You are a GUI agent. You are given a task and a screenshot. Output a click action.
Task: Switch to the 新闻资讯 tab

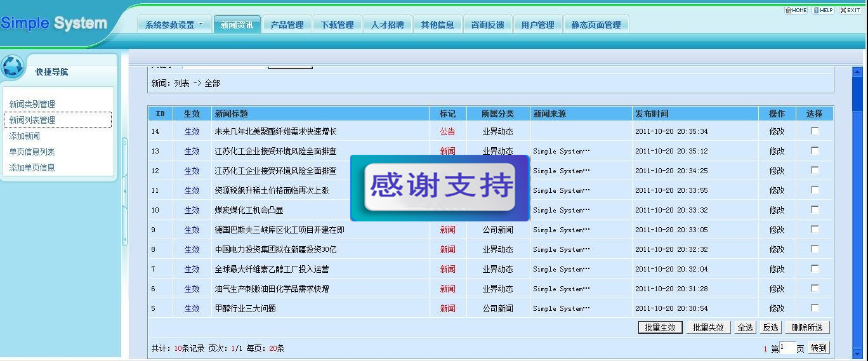coord(237,25)
